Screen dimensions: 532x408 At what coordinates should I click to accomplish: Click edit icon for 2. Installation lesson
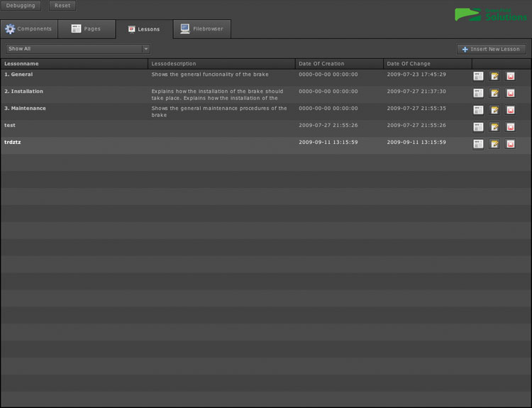point(494,93)
